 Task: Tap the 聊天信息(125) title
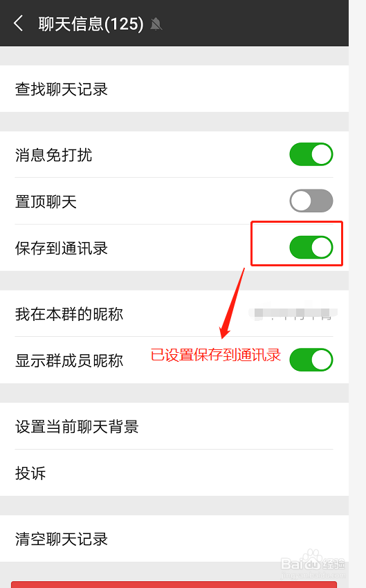click(x=91, y=24)
